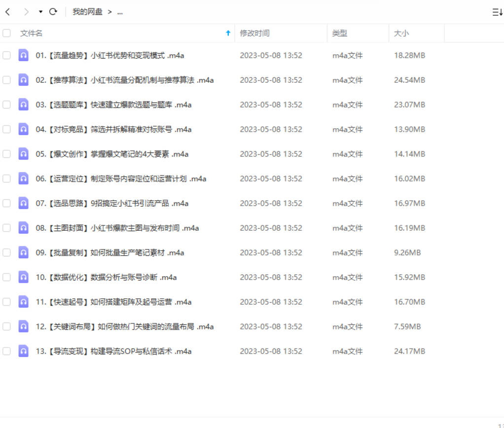Click audio icon of 01 流量趋势 file

click(23, 55)
